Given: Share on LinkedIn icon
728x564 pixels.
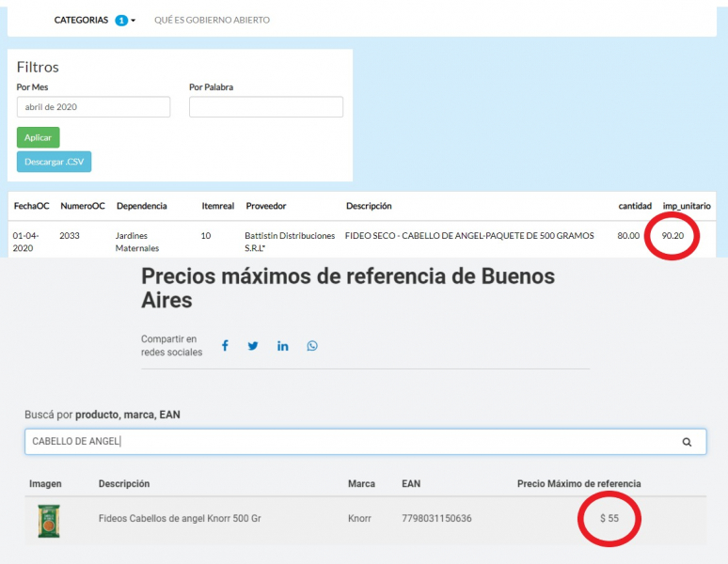Looking at the screenshot, I should coord(283,346).
